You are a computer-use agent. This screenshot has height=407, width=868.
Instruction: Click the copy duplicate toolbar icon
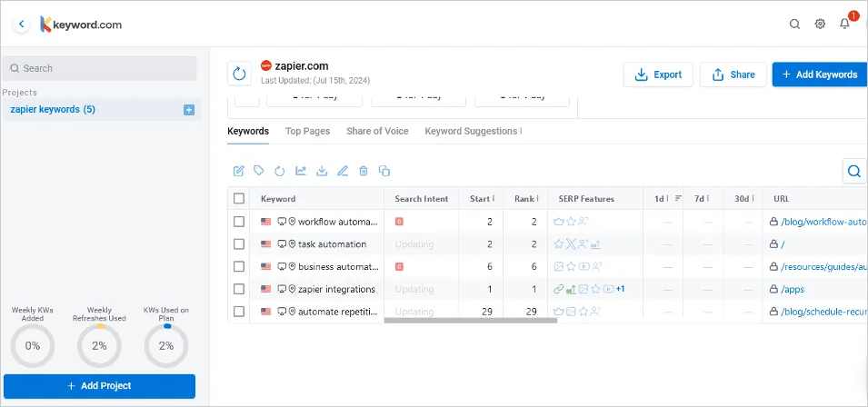click(384, 171)
